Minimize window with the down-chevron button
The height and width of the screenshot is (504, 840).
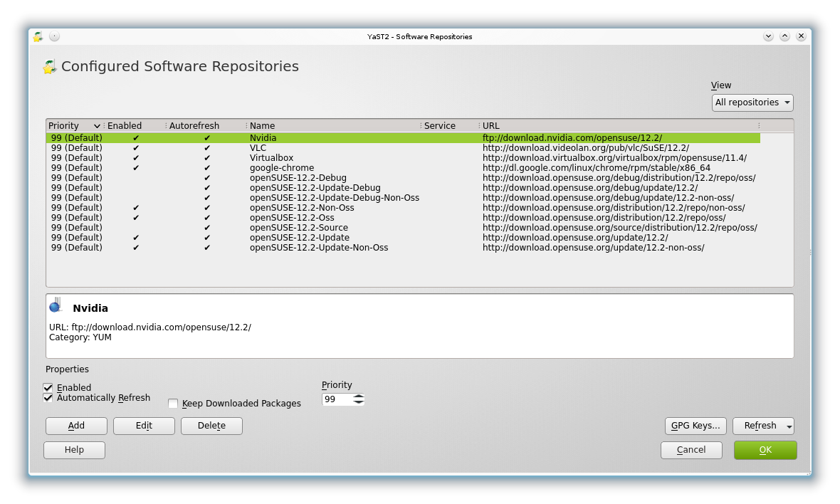pos(768,36)
